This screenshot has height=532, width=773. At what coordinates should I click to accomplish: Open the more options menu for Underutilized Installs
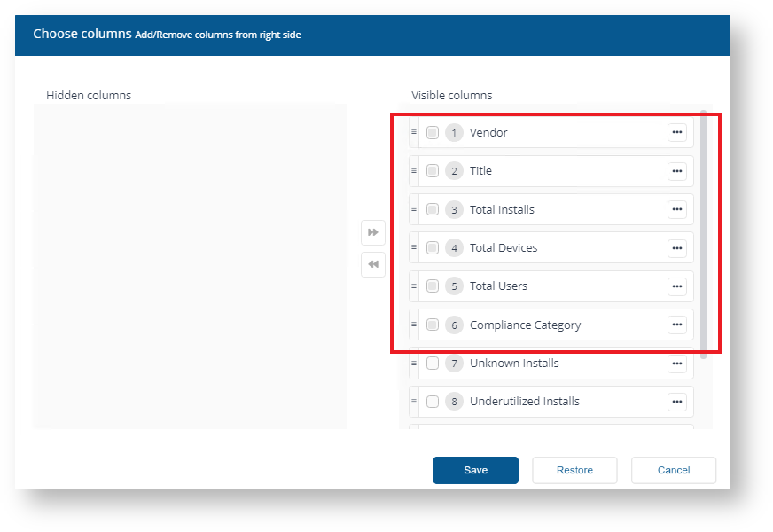677,402
